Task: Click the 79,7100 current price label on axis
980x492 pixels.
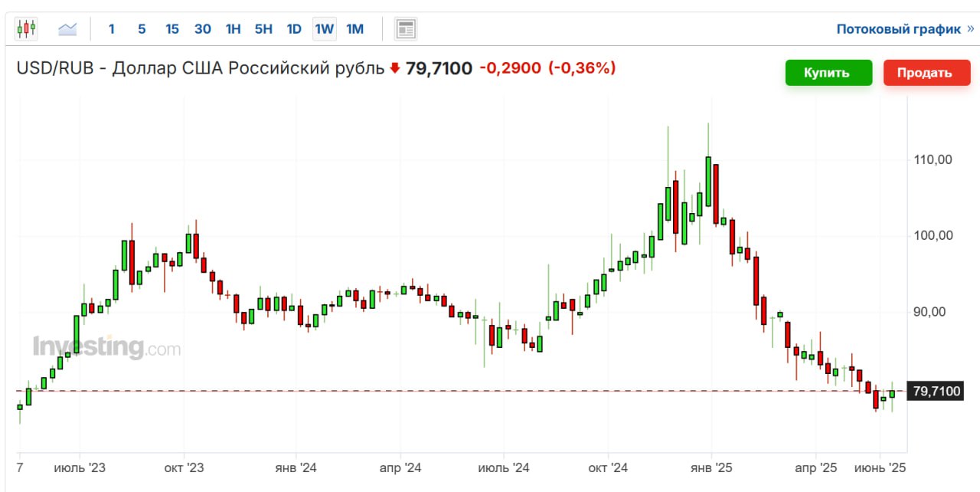Action: [936, 392]
